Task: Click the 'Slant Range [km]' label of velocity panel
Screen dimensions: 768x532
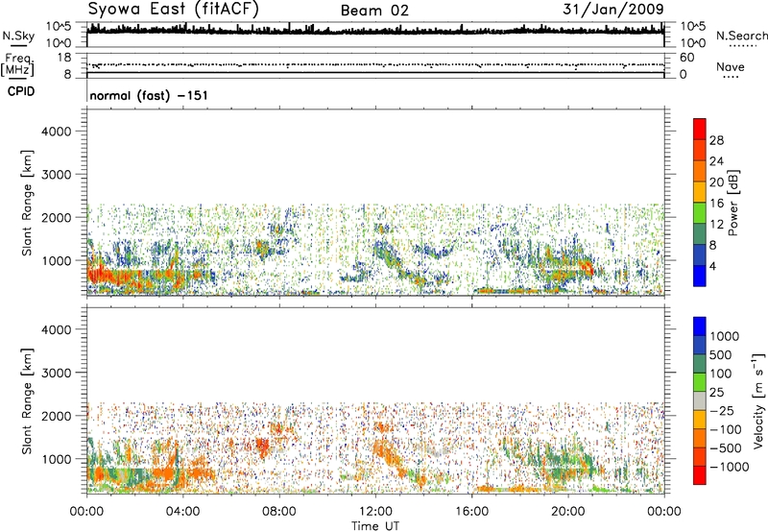Action: tap(27, 401)
